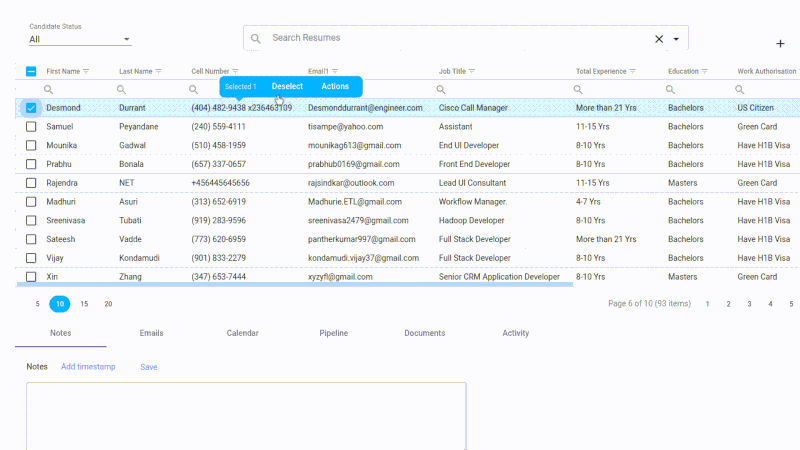This screenshot has width=800, height=450.
Task: Clear the Search Resumes field with X
Action: (659, 39)
